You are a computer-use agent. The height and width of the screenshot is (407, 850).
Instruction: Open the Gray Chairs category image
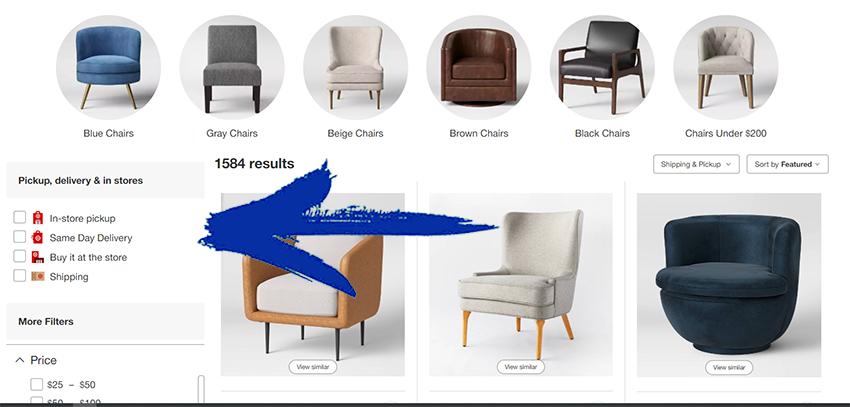pyautogui.click(x=232, y=67)
